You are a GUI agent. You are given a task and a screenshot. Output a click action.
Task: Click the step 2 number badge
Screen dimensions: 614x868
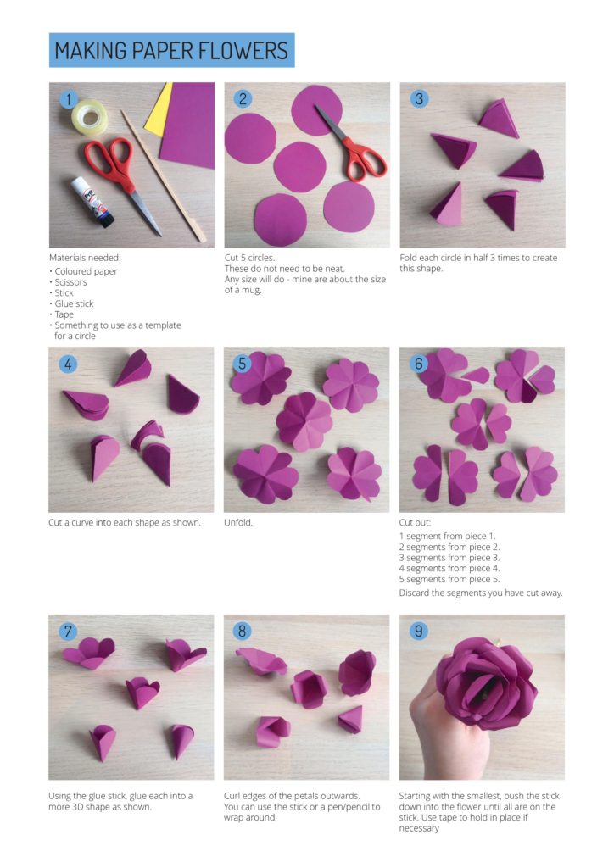pos(243,99)
